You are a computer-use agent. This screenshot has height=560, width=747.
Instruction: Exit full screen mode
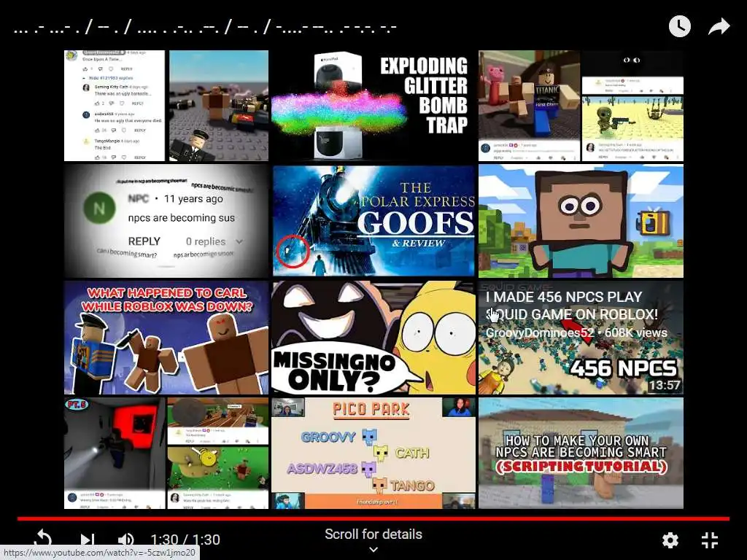tap(710, 540)
